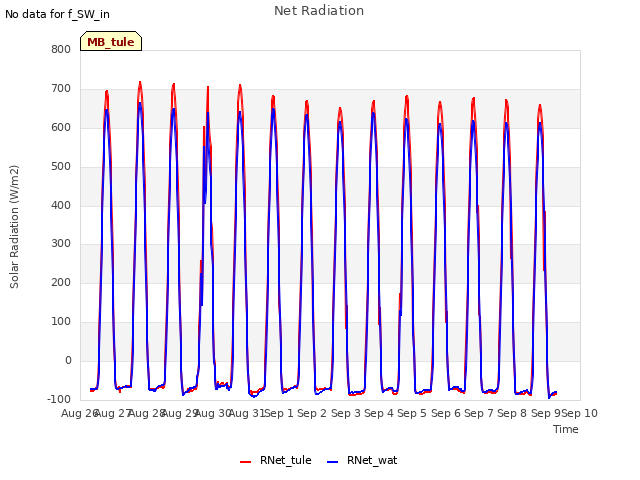Click the blue RNet_wat legend color marker

point(333,462)
